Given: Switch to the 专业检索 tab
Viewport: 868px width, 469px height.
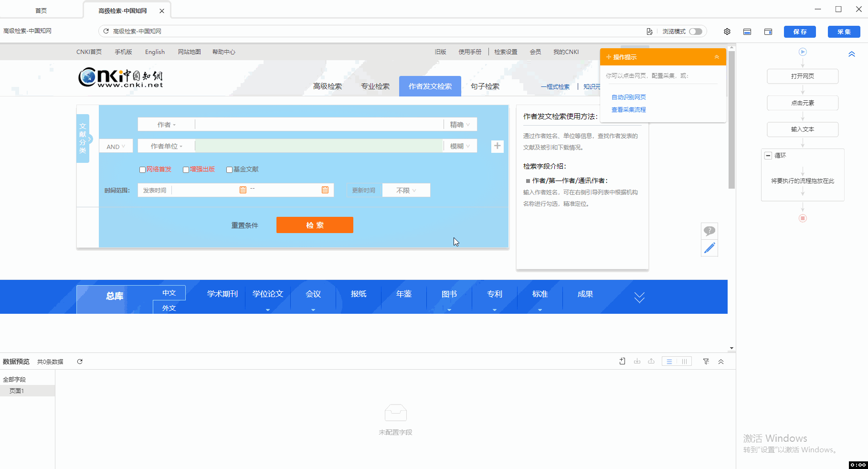Looking at the screenshot, I should pos(375,86).
